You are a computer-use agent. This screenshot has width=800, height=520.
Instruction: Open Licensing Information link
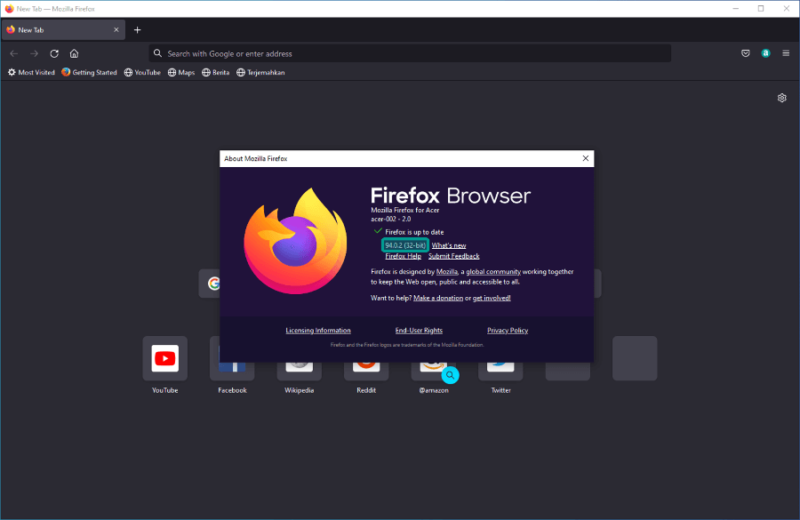[x=318, y=331]
